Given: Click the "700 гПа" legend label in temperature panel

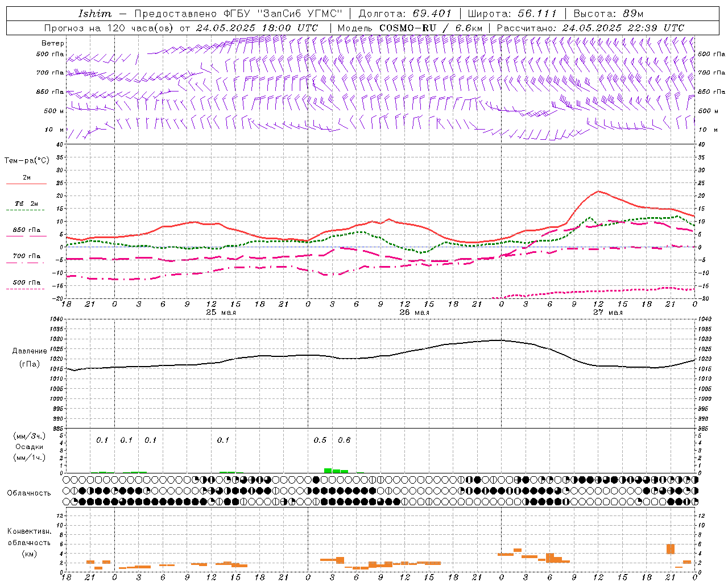Looking at the screenshot, I should (27, 256).
